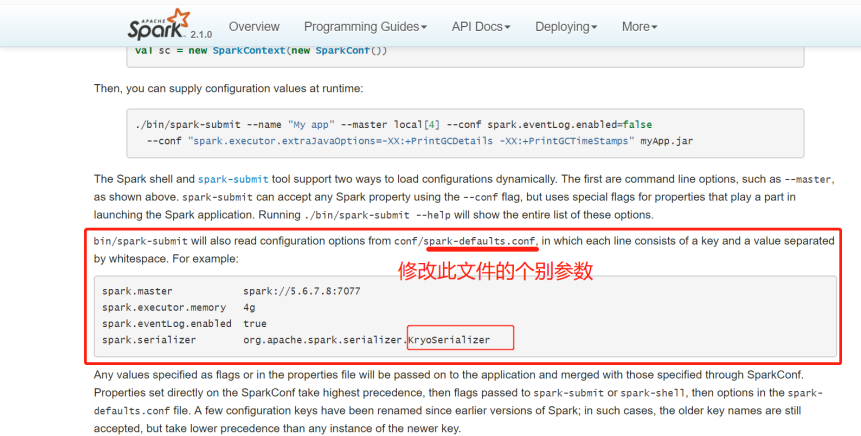This screenshot has height=436, width=861.
Task: Expand the More dropdown menu
Action: (639, 26)
